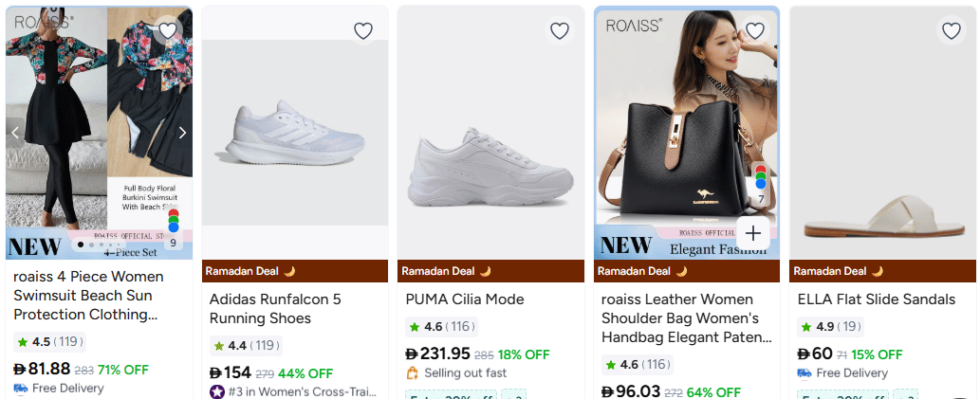
Task: Toggle wishlist heart on PUMA Cilia Mode
Action: tap(560, 31)
